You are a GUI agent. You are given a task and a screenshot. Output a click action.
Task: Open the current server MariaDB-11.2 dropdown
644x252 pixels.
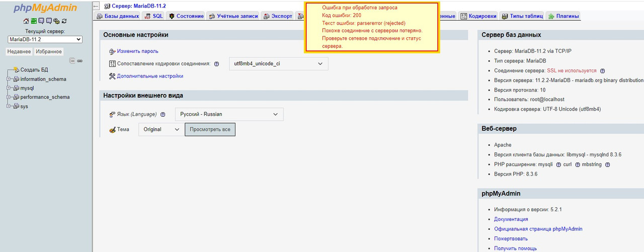coord(45,39)
